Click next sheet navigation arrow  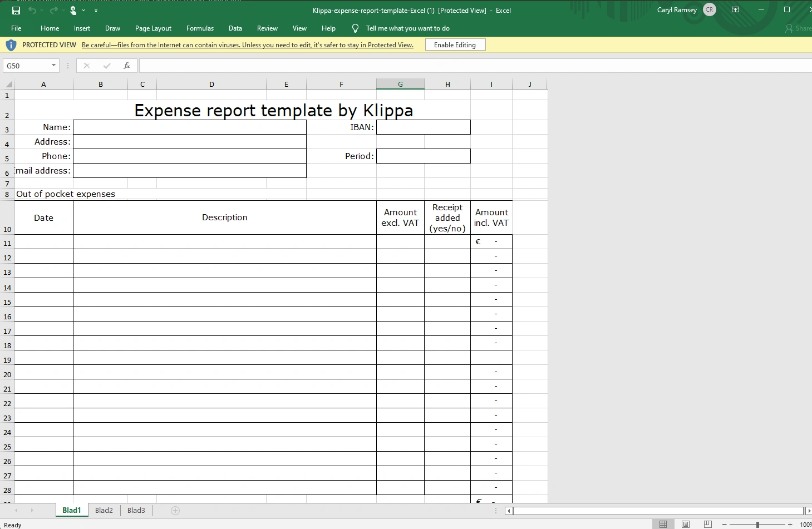(x=32, y=510)
